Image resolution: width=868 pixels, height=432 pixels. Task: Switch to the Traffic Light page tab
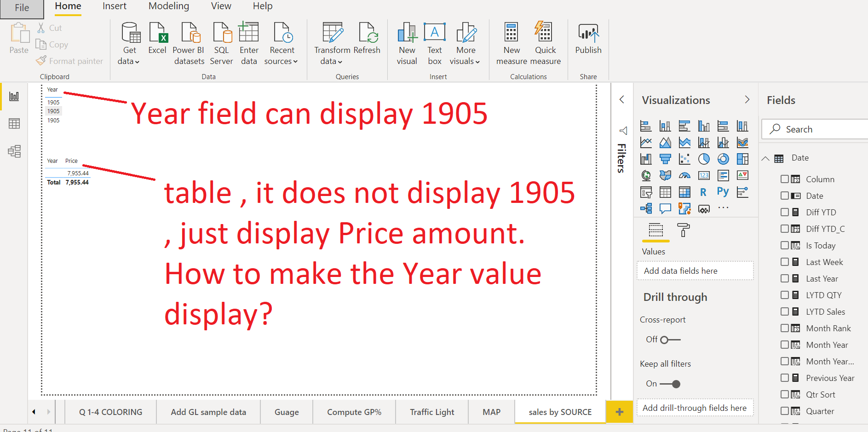[x=432, y=412]
